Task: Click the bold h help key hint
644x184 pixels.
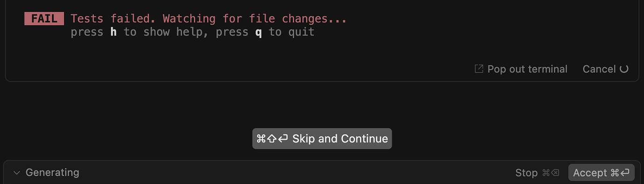Action: [x=113, y=32]
